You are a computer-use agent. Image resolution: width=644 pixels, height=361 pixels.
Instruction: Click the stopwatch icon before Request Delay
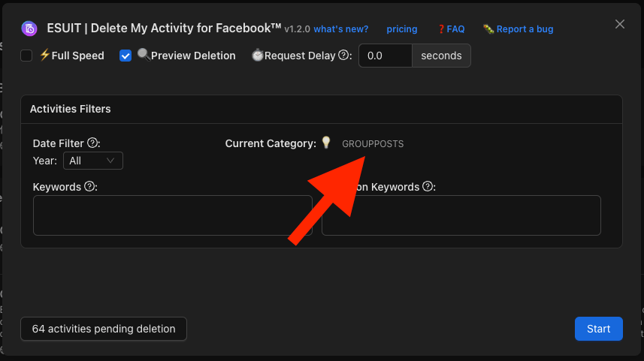point(257,56)
